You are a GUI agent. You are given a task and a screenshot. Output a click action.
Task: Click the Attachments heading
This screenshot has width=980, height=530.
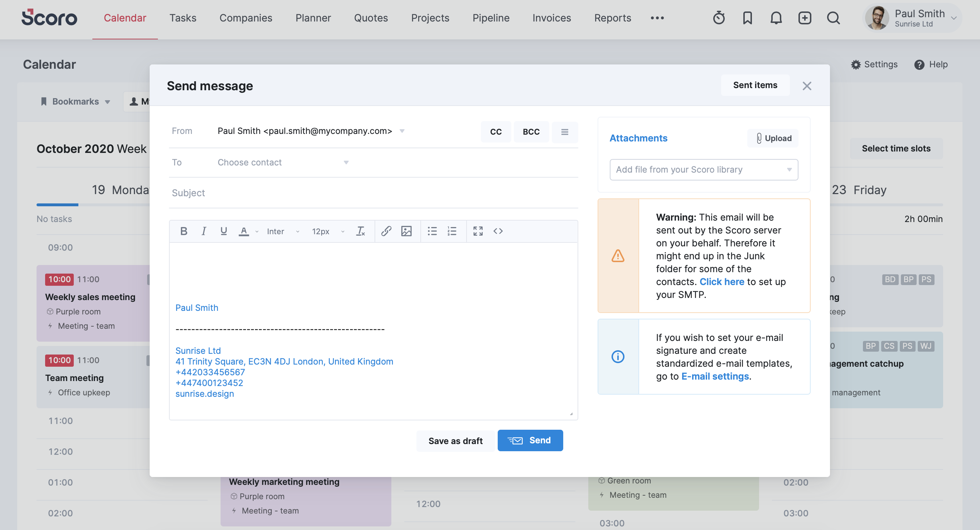(x=638, y=138)
